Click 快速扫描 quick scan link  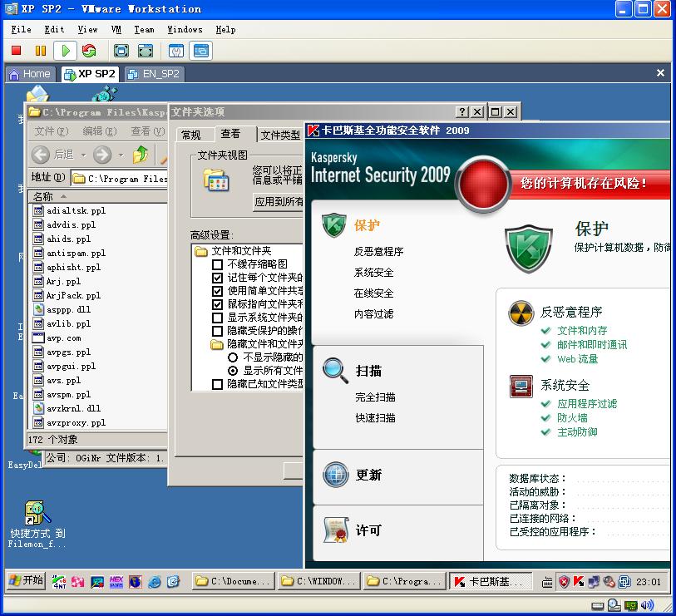376,417
